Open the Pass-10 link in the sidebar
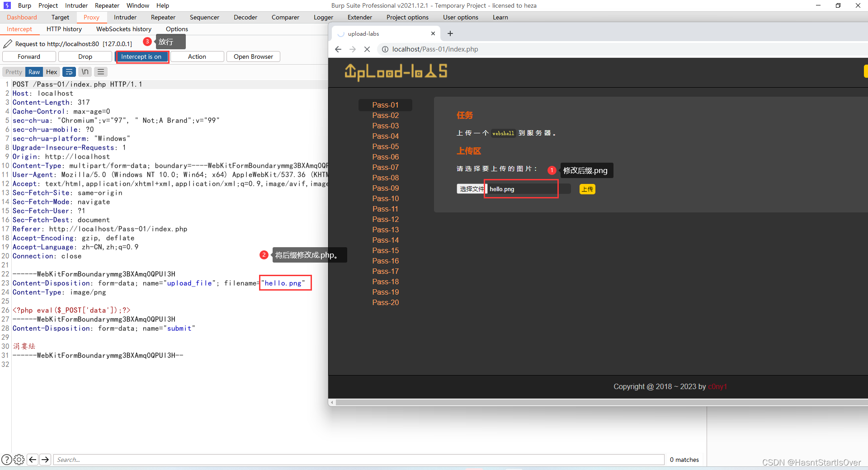The height and width of the screenshot is (470, 868). [x=385, y=198]
